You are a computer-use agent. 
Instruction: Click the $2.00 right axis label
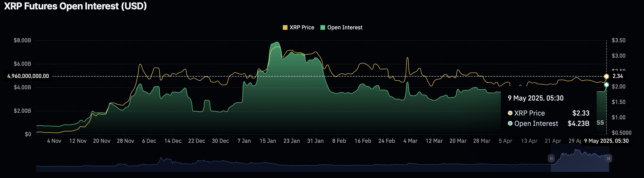click(x=618, y=87)
